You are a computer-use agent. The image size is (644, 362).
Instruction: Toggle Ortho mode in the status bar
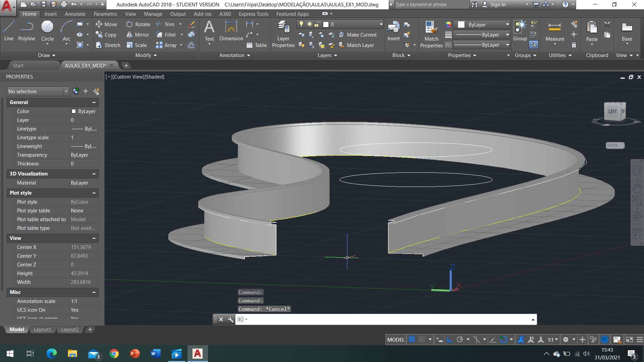coord(450,340)
